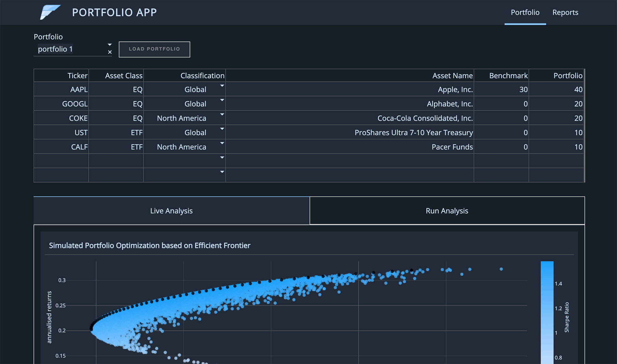Switch to the Reports tab

565,13
